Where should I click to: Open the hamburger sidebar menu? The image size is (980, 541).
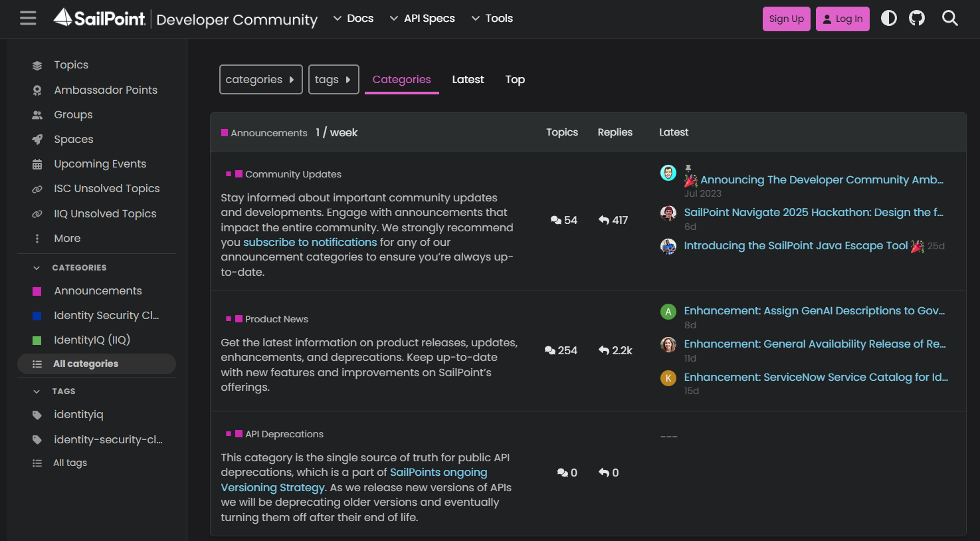click(28, 18)
